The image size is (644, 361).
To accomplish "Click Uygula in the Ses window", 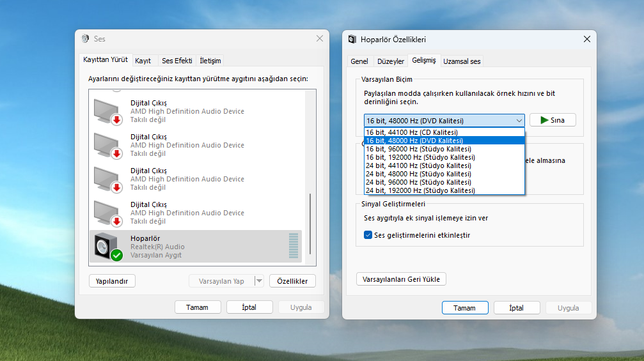I will (301, 307).
